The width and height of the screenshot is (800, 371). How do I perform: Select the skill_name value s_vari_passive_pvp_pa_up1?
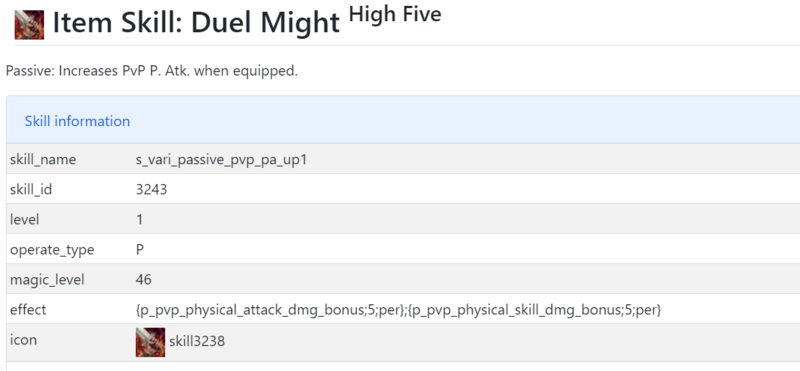[x=221, y=160]
